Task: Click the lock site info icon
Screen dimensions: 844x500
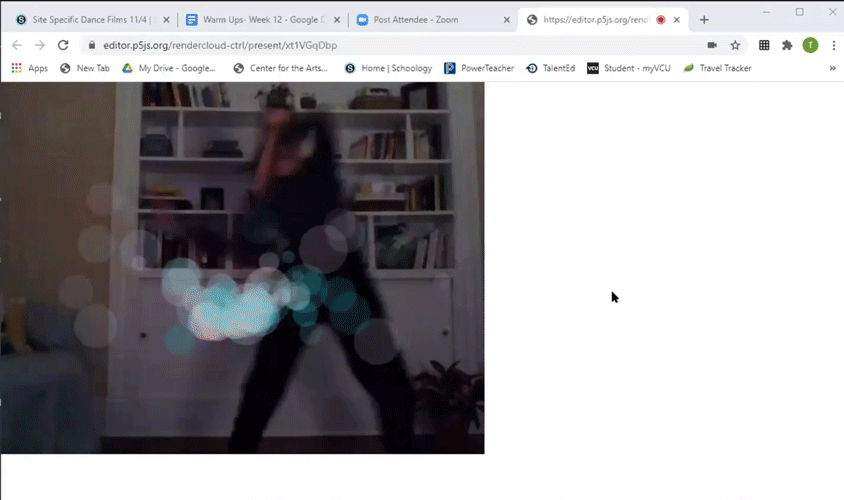Action: [92, 45]
